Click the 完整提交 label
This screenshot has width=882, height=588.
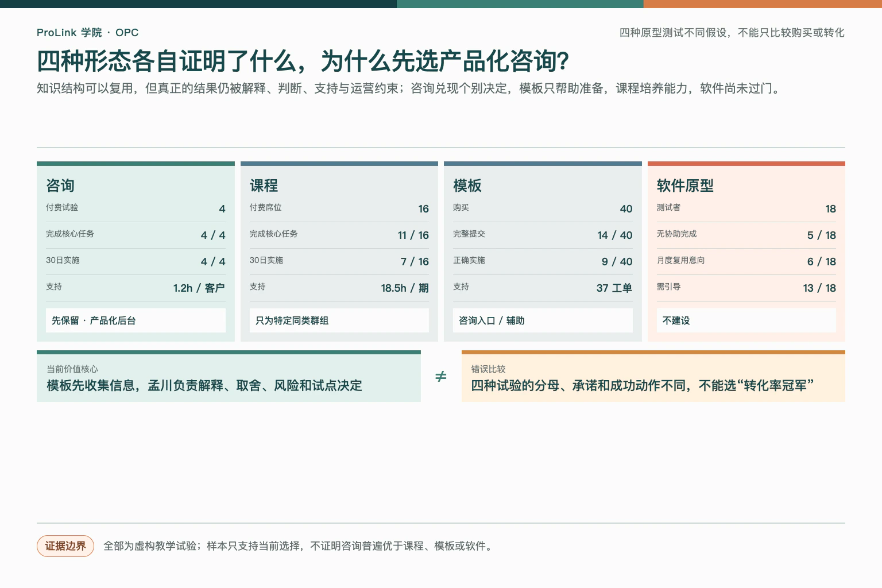coord(469,234)
